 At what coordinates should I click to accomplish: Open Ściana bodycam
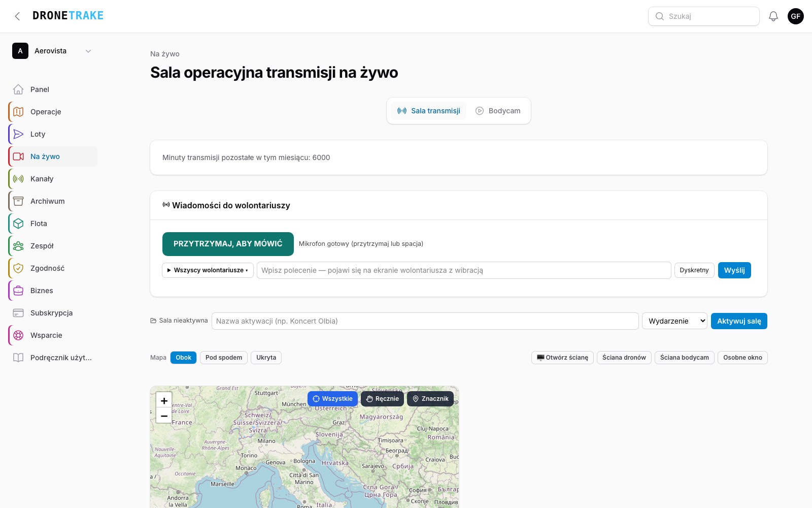click(x=685, y=358)
